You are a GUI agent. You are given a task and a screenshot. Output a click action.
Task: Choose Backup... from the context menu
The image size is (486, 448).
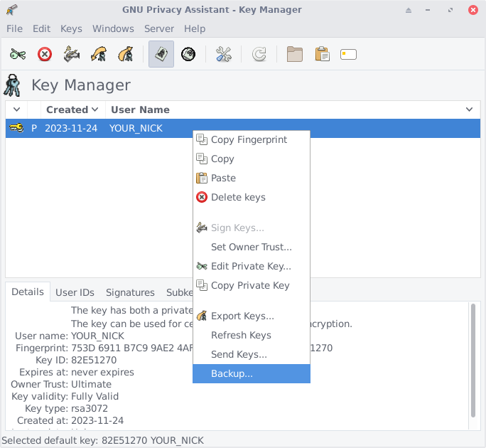click(232, 373)
